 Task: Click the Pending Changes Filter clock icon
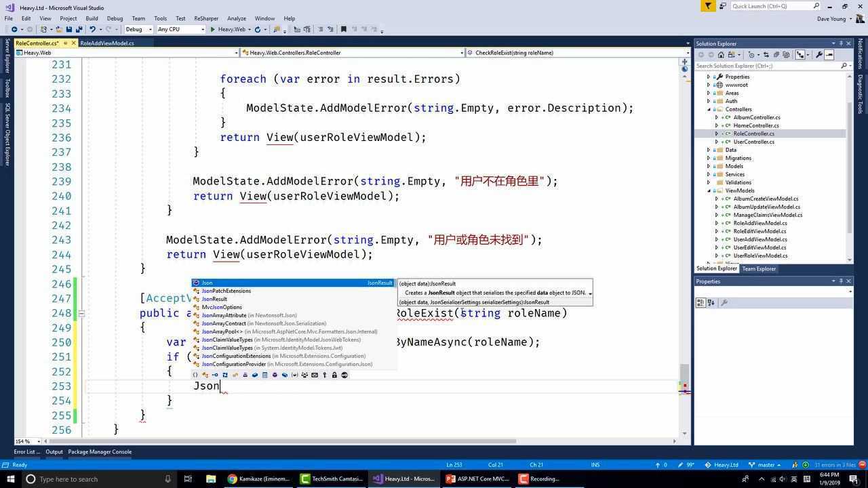751,55
